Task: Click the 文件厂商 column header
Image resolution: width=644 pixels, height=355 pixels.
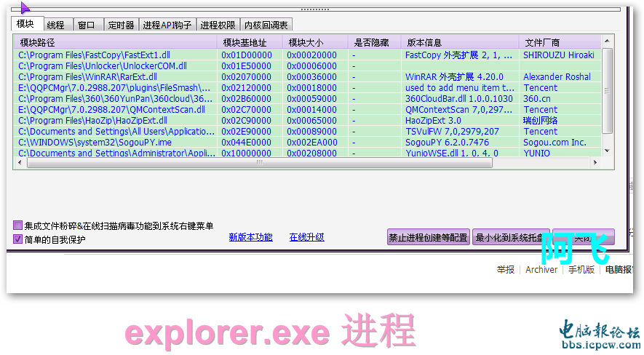Action: 560,42
